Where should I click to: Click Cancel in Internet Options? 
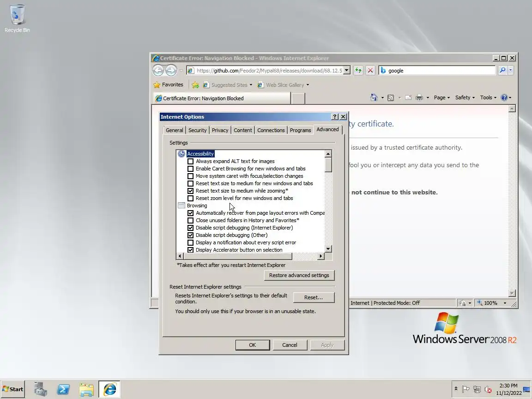pos(290,345)
